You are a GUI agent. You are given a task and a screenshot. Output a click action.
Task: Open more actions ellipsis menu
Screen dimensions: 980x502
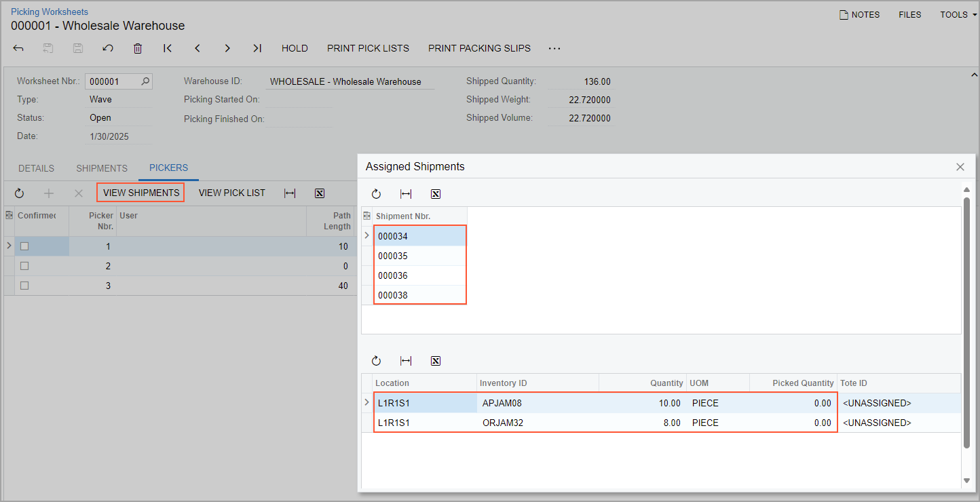pos(554,48)
